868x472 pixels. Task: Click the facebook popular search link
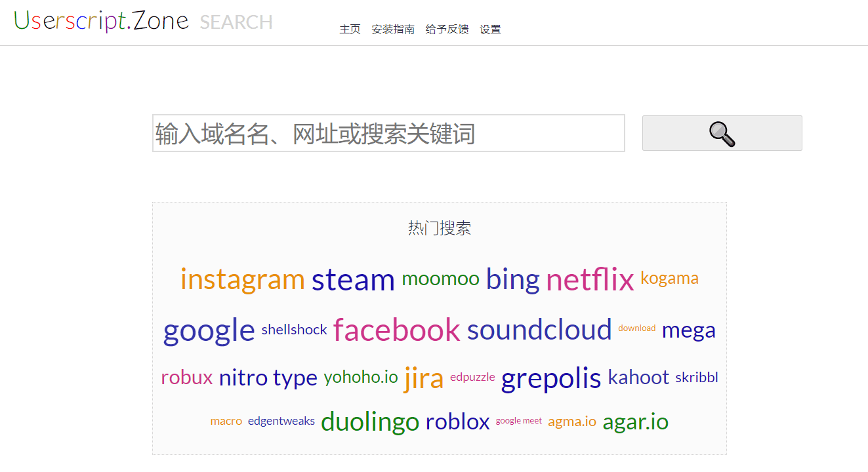pos(396,330)
